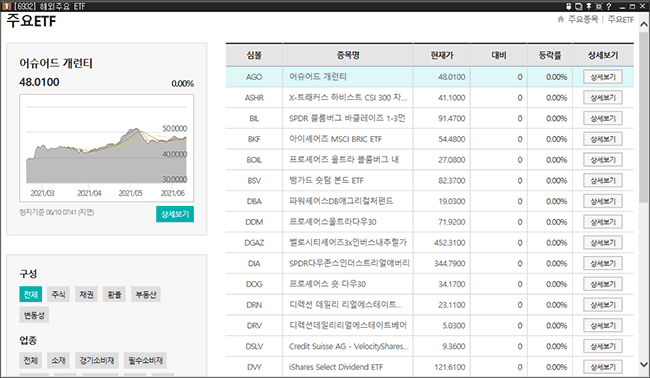Open the 주요종목 breadcrumb link
This screenshot has height=378, width=650.
pyautogui.click(x=583, y=19)
